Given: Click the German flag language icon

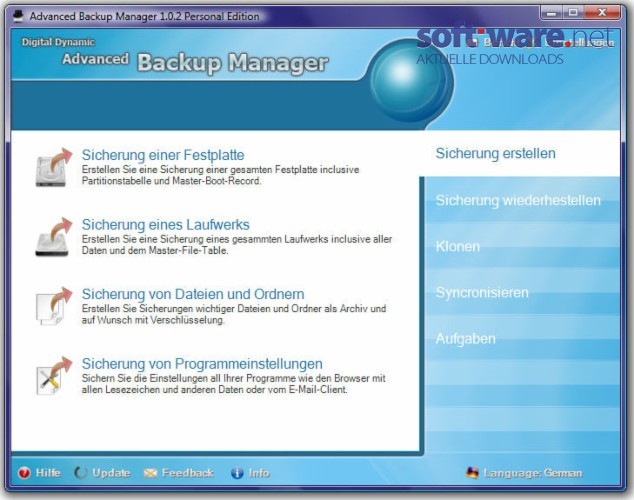Looking at the screenshot, I should pos(472,472).
